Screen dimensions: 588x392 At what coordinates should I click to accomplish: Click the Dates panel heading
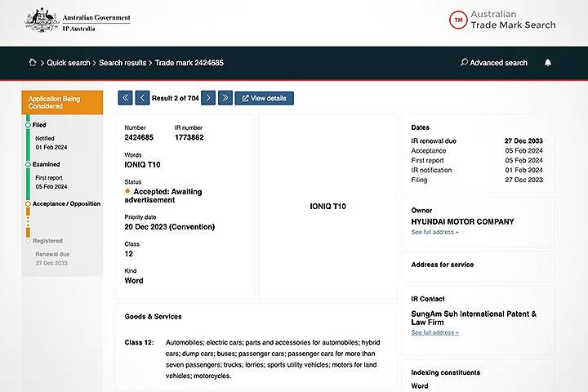[421, 127]
